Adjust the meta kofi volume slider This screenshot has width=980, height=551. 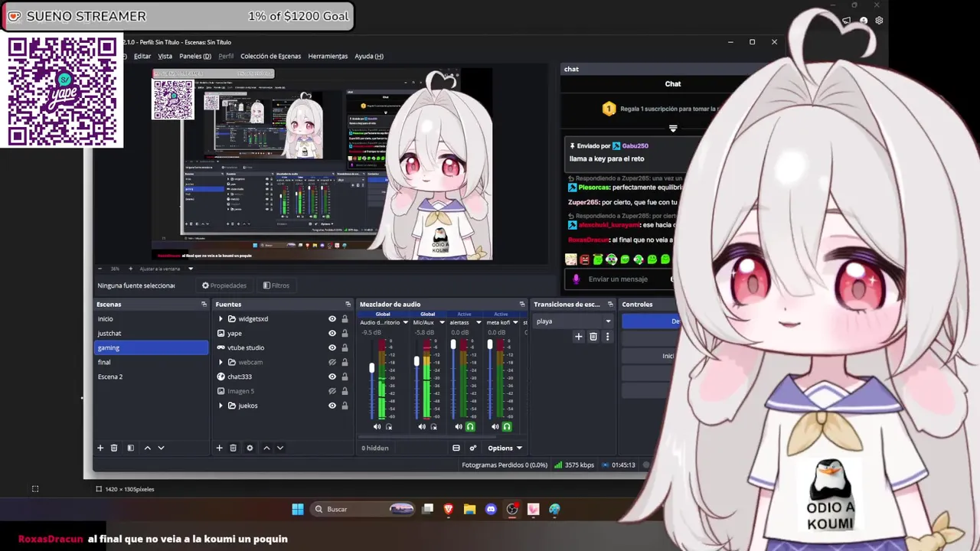click(x=490, y=345)
